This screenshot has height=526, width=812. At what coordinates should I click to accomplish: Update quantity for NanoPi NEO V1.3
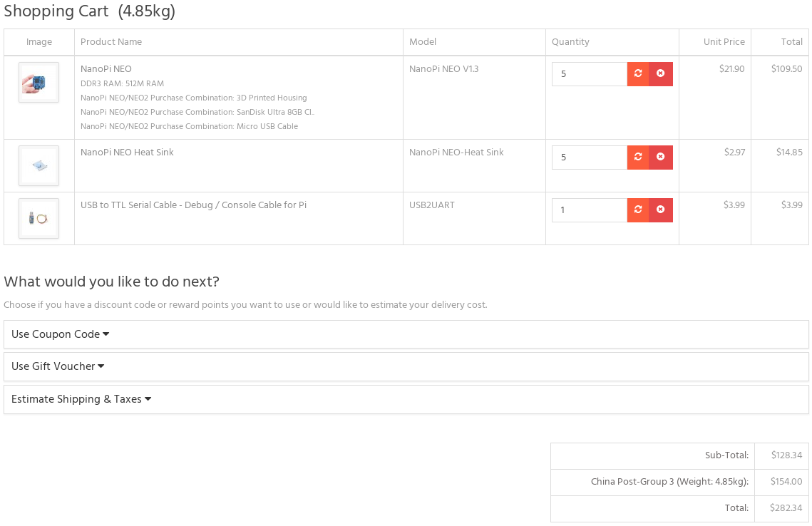[638, 74]
